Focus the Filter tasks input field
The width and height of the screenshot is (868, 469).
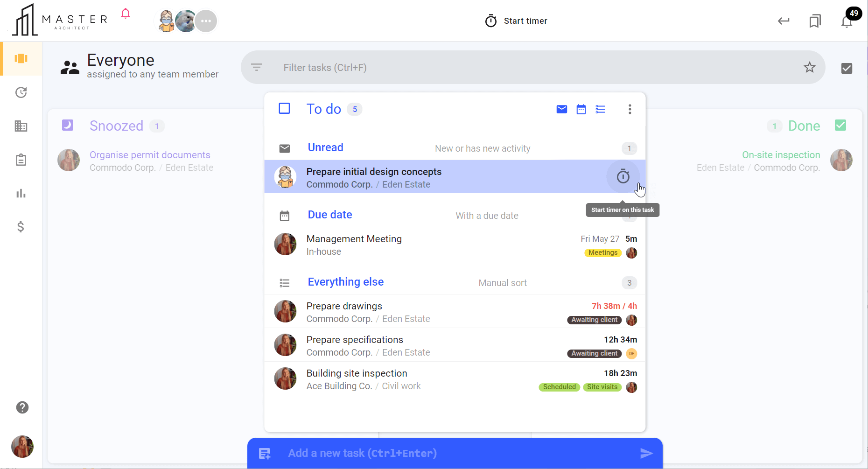(533, 67)
